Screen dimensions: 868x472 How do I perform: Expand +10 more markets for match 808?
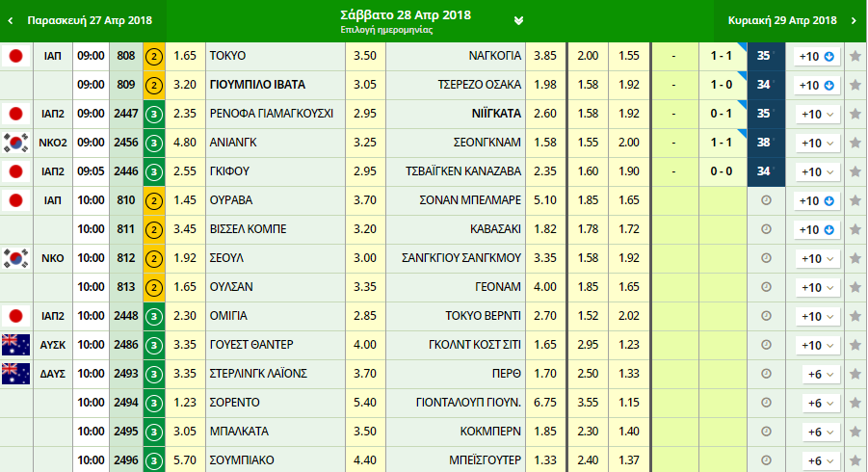(817, 57)
